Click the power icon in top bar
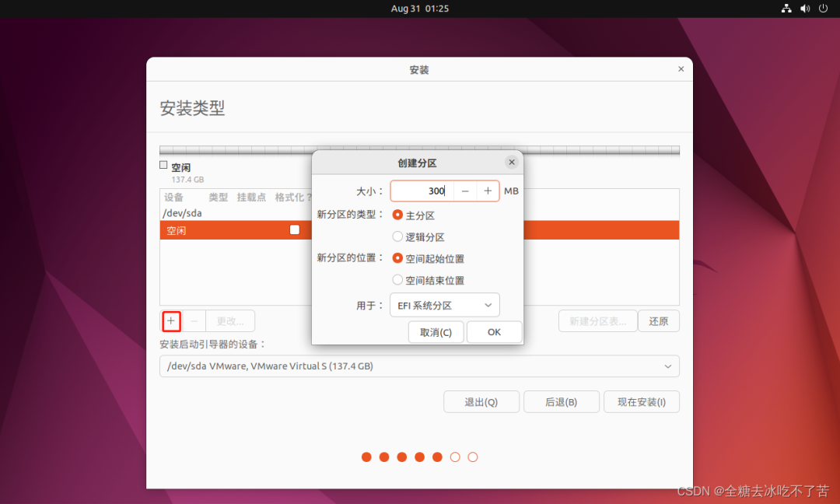The height and width of the screenshot is (504, 840). click(822, 9)
